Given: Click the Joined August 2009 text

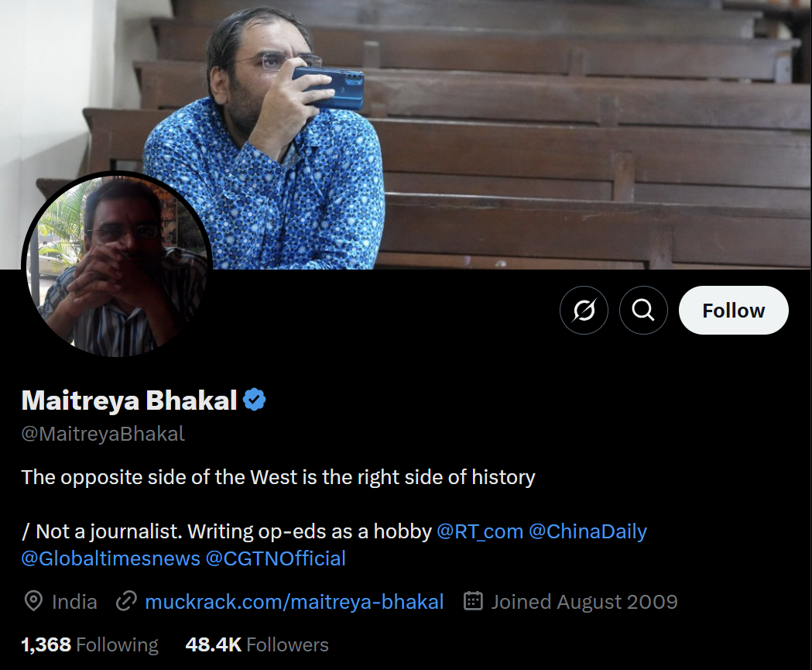Looking at the screenshot, I should tap(584, 602).
